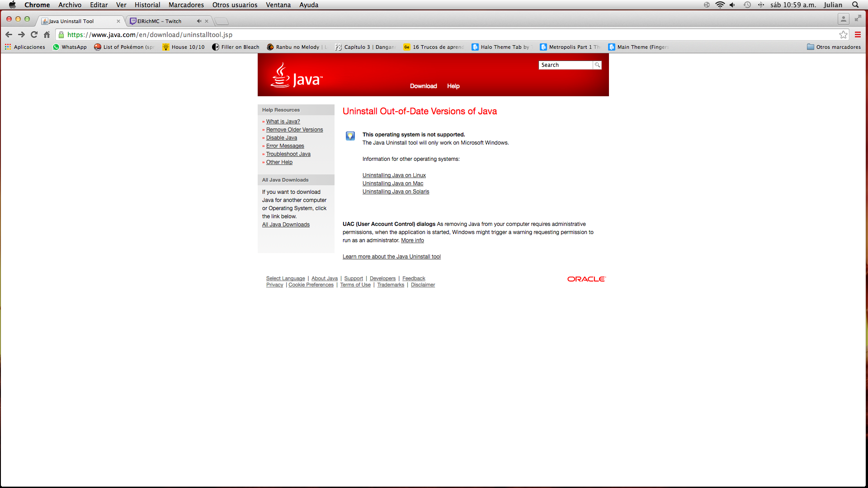868x488 pixels.
Task: Open the Ranbu no Melody bookmark
Action: (297, 47)
